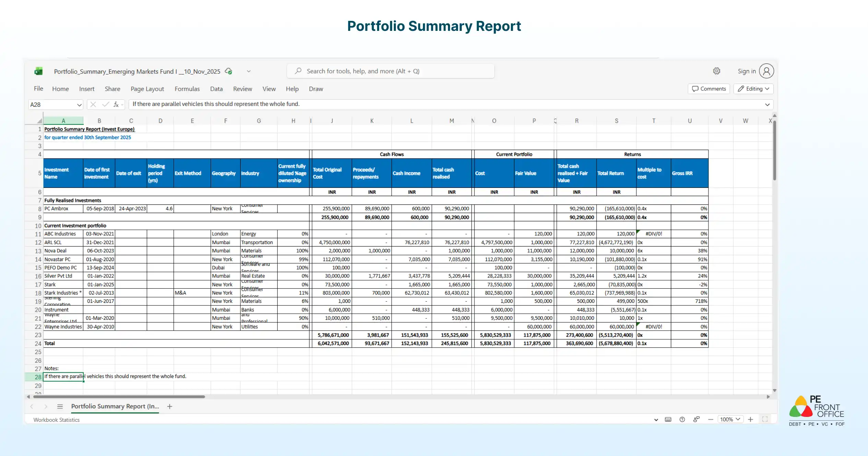This screenshot has height=456, width=868.
Task: Add a new sheet with plus icon
Action: [x=169, y=407]
